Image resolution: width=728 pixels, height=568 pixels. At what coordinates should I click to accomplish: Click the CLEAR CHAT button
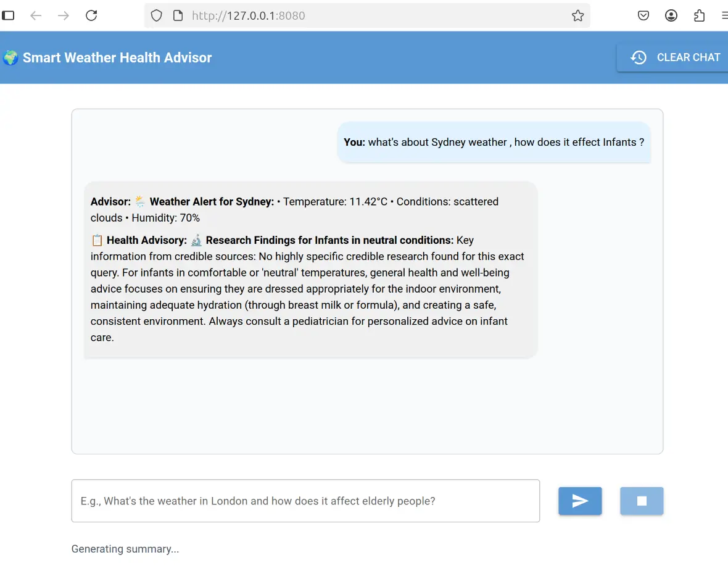point(672,57)
